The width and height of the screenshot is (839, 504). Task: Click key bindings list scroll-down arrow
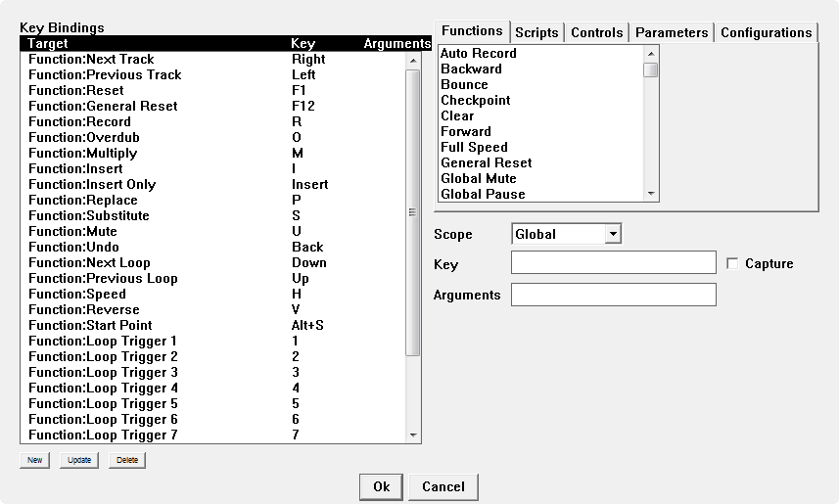pyautogui.click(x=413, y=435)
